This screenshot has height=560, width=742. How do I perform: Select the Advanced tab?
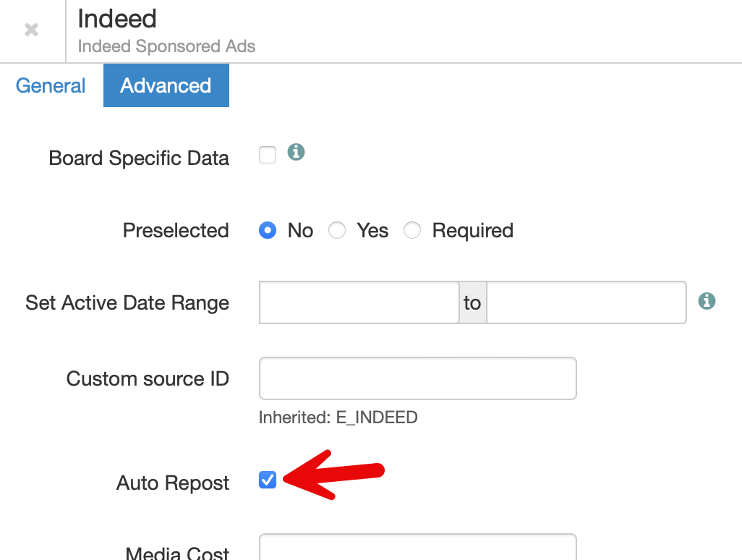166,85
